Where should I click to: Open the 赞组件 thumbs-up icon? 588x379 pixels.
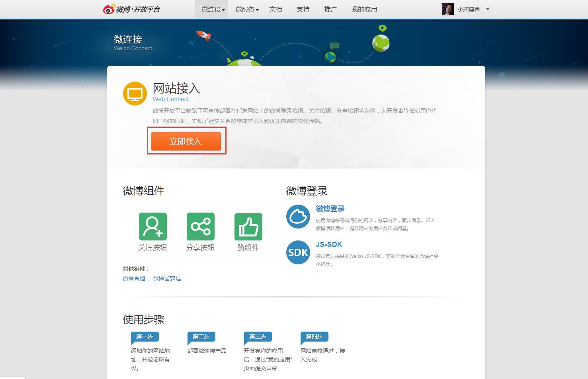click(x=248, y=227)
